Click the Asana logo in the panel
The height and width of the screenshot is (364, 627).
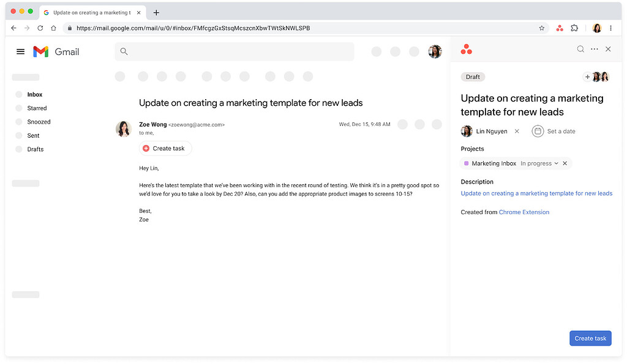coord(467,49)
